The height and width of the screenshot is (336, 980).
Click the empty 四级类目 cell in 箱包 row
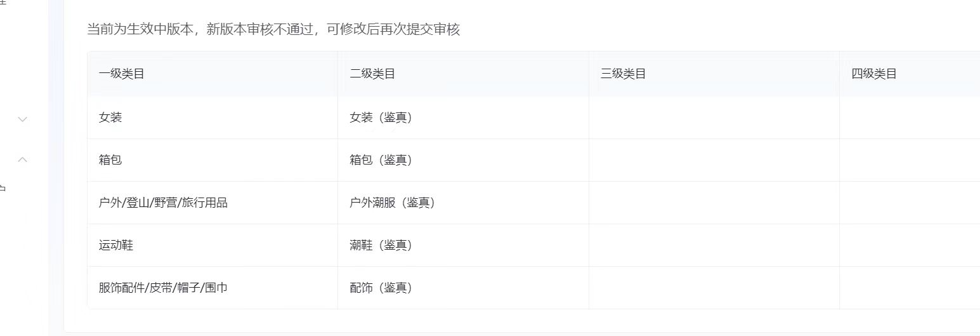[x=910, y=160]
